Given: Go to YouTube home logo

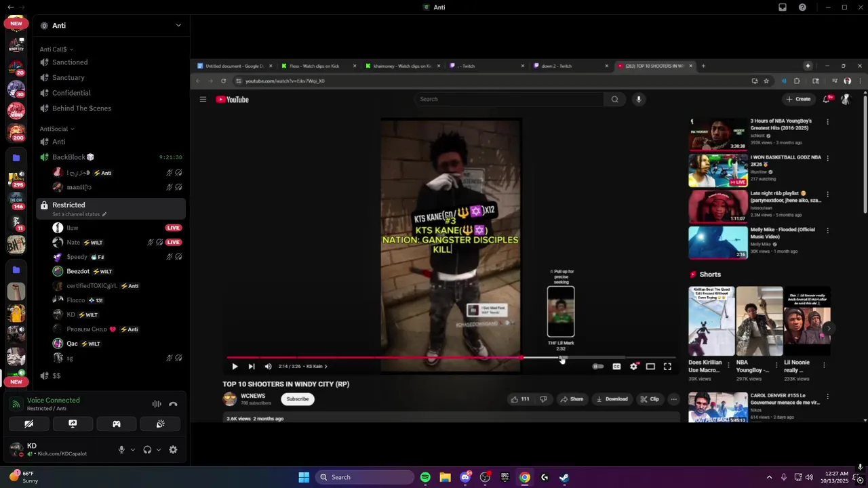Looking at the screenshot, I should (233, 100).
